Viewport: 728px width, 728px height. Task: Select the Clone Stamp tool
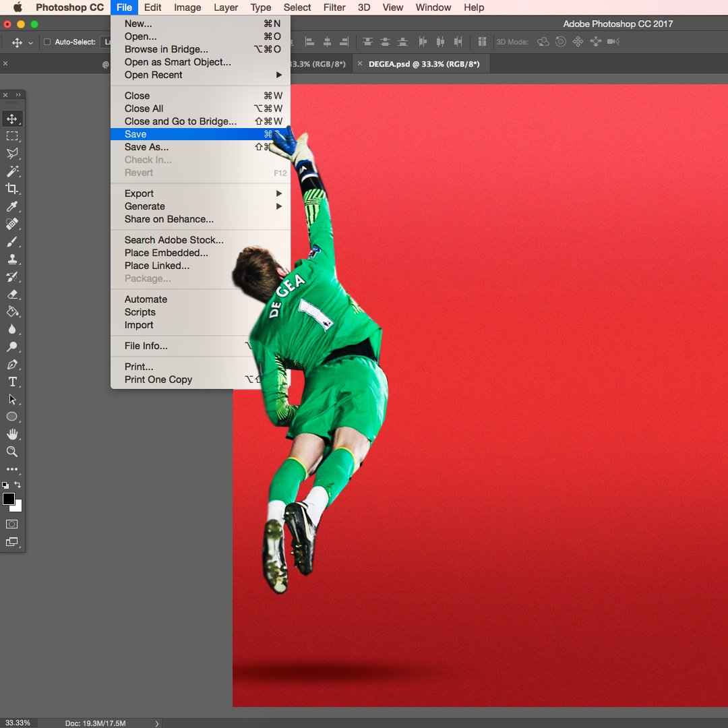tap(12, 259)
